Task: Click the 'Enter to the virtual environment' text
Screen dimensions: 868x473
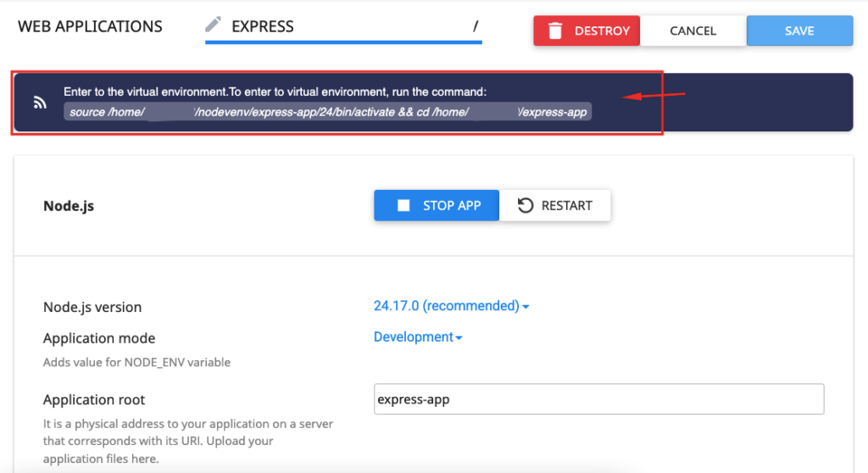Action: (x=275, y=92)
